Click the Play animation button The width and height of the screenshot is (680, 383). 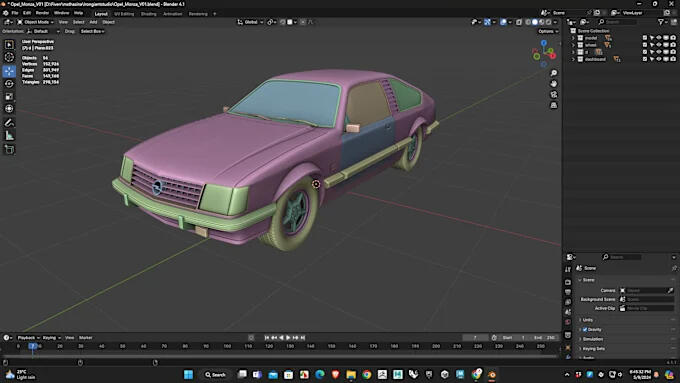pyautogui.click(x=288, y=337)
